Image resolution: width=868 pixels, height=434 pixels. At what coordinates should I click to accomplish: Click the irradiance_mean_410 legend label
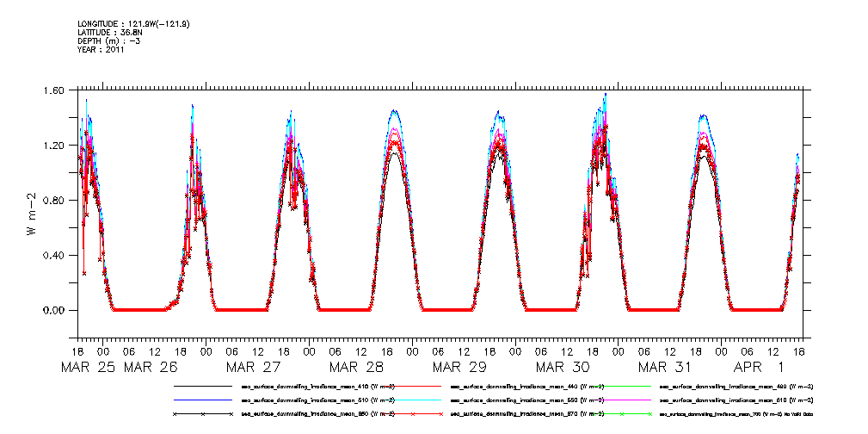[317, 387]
